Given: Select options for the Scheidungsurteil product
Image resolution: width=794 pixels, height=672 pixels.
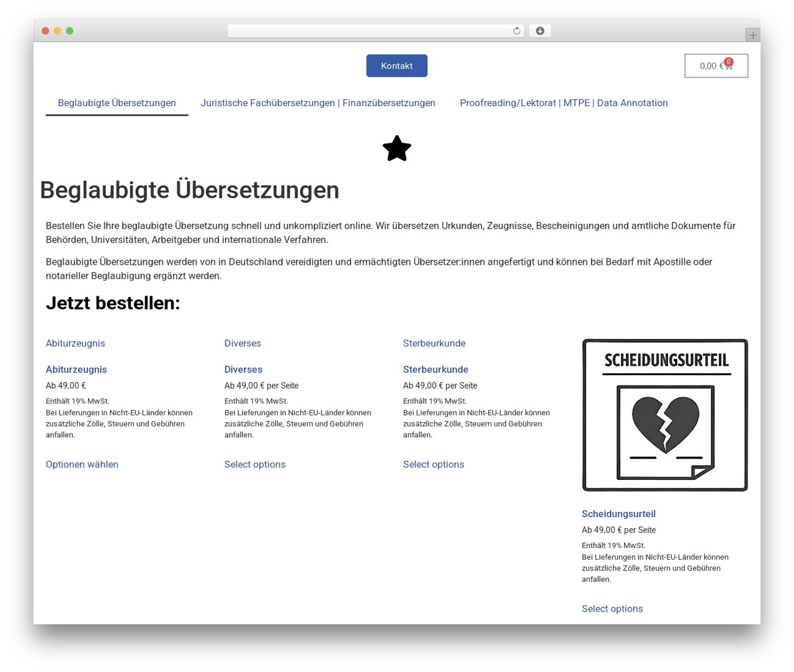Looking at the screenshot, I should (x=612, y=609).
